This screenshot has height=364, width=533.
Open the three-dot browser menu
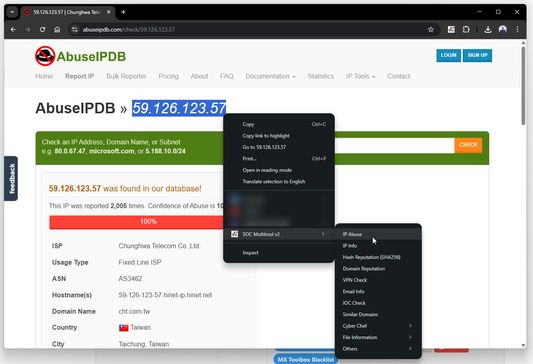click(517, 30)
